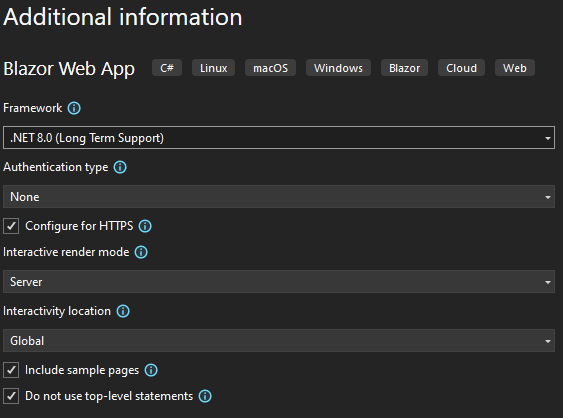Open the Framework .NET 8.0 dropdown
The width and height of the screenshot is (563, 418).
[279, 138]
